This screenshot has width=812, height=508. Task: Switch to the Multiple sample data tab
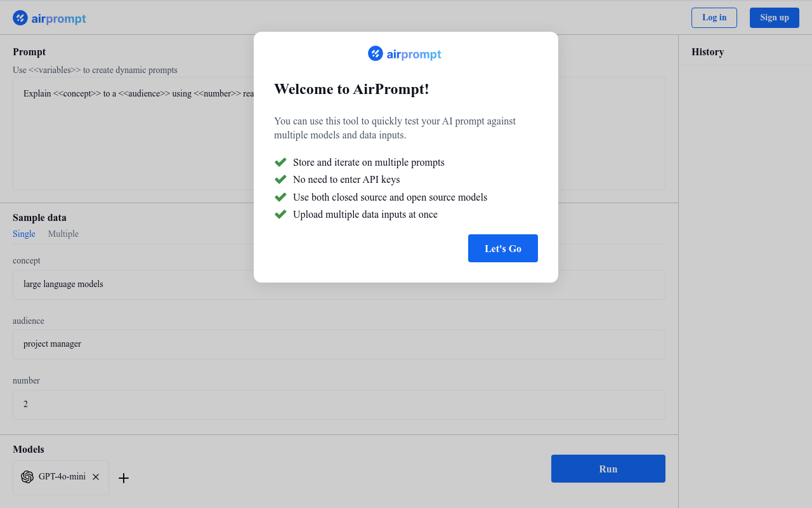[x=63, y=234]
